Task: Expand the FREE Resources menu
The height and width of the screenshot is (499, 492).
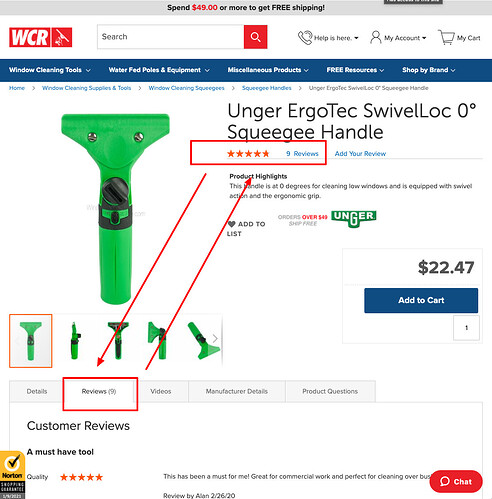Action: [x=355, y=70]
